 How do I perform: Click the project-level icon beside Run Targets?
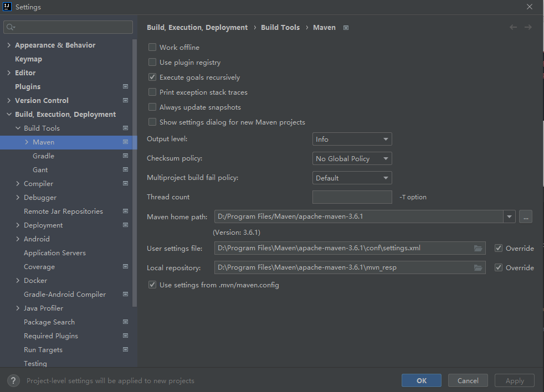pos(126,350)
